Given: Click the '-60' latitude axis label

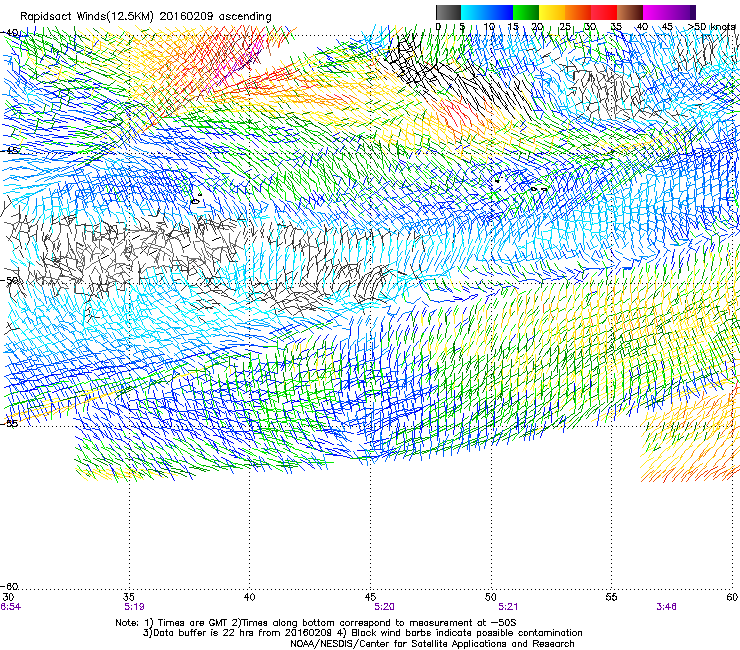Looking at the screenshot, I should tap(11, 586).
